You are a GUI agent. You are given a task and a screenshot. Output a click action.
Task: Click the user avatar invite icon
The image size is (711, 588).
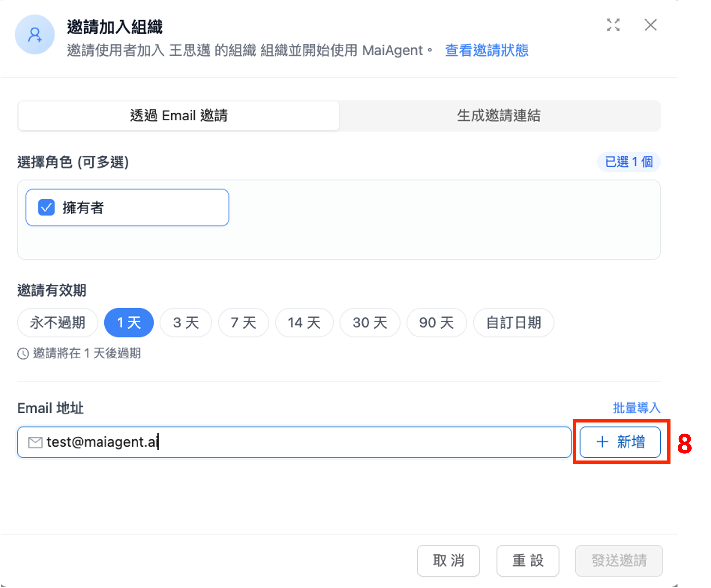35,35
